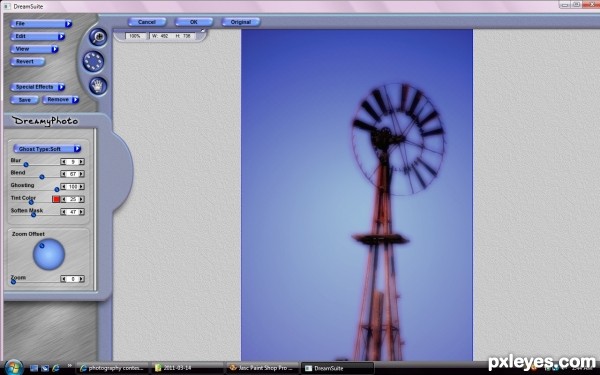Open the View menu
This screenshot has height=375, width=600.
coord(34,49)
